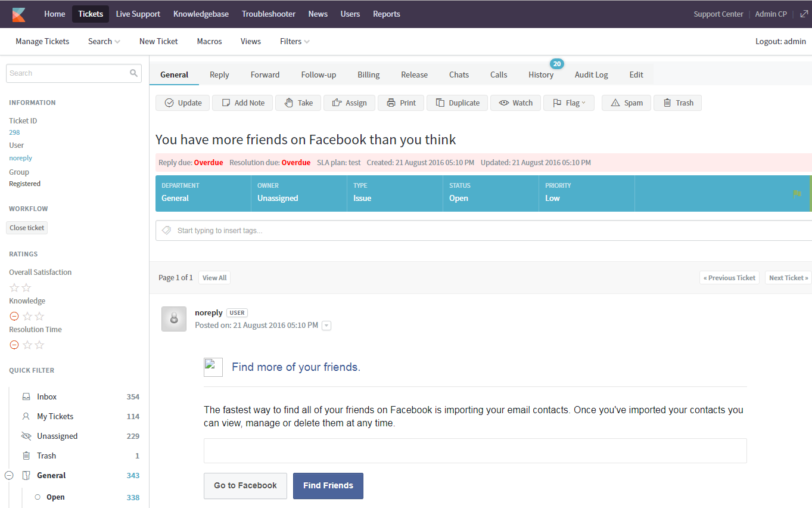The height and width of the screenshot is (508, 812).
Task: Click the external window icon at top right
Action: tap(804, 14)
